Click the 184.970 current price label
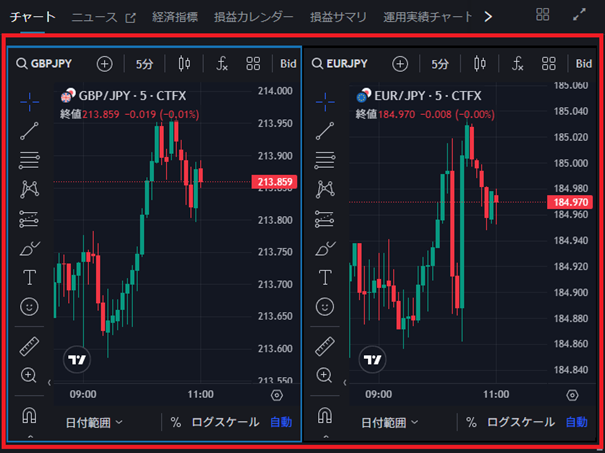Viewport: 605px width, 453px height. (570, 202)
